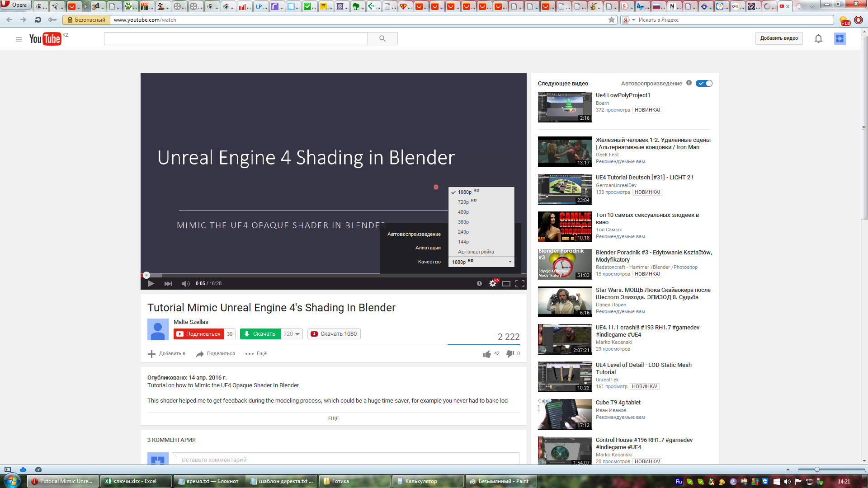Open the YouTube notifications bell
The width and height of the screenshot is (868, 488).
click(818, 39)
